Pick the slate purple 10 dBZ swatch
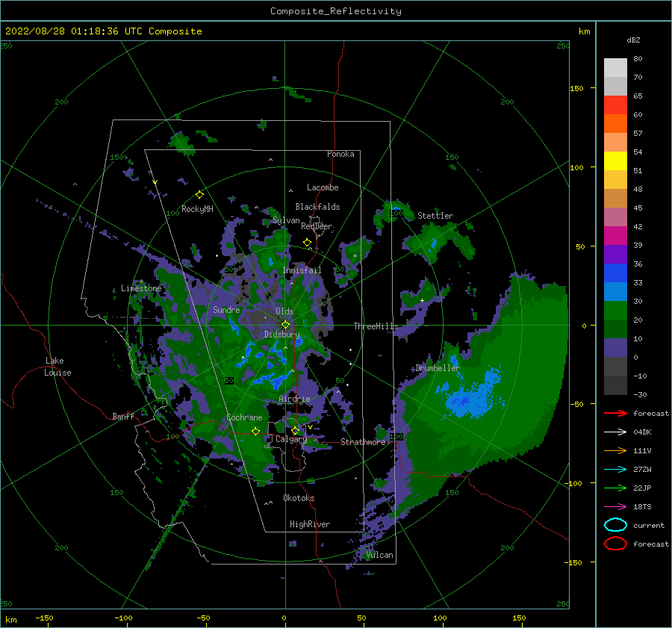672x628 pixels. point(615,347)
